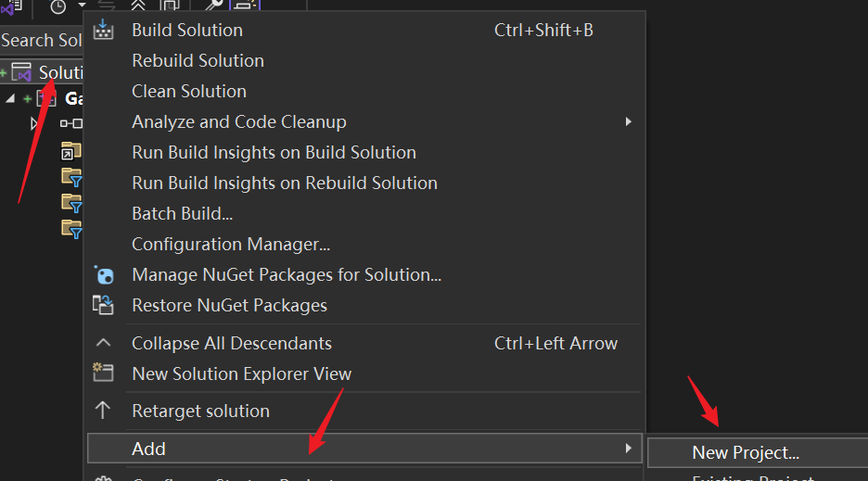Expand the Add submenu arrow
This screenshot has width=868, height=481.
tap(628, 449)
